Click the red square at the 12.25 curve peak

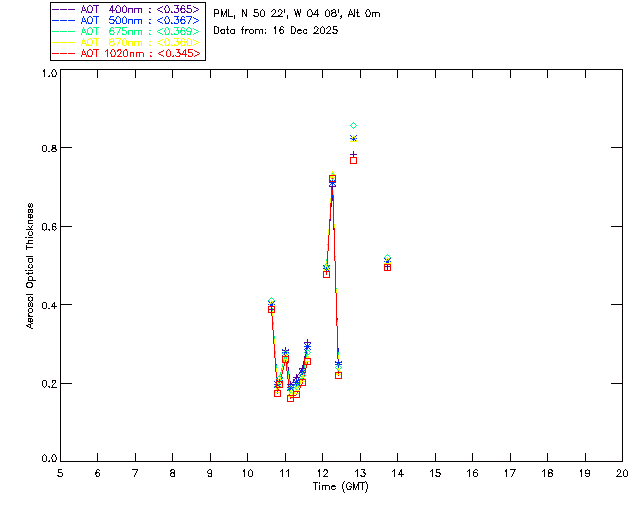pos(332,179)
